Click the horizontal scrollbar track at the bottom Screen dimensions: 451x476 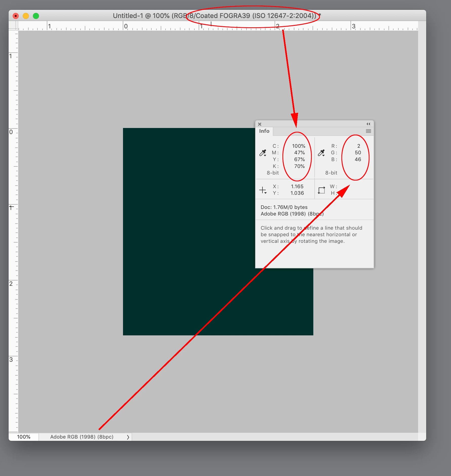pos(275,437)
